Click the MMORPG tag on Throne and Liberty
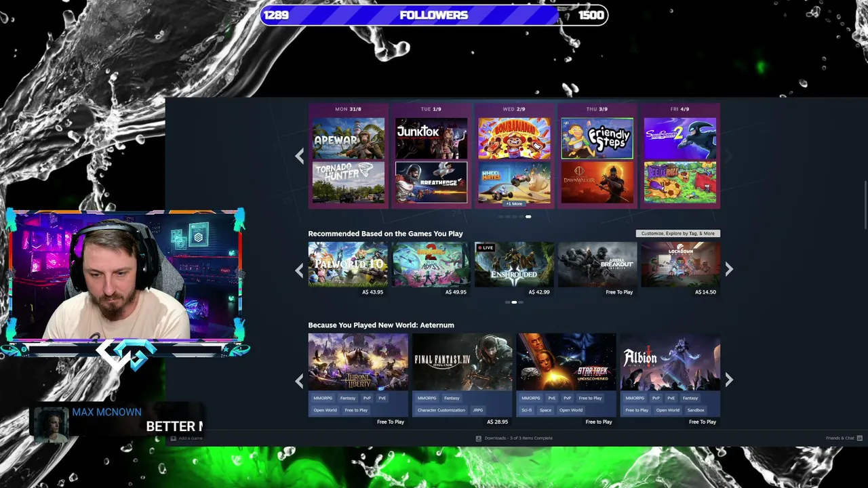 tap(323, 399)
